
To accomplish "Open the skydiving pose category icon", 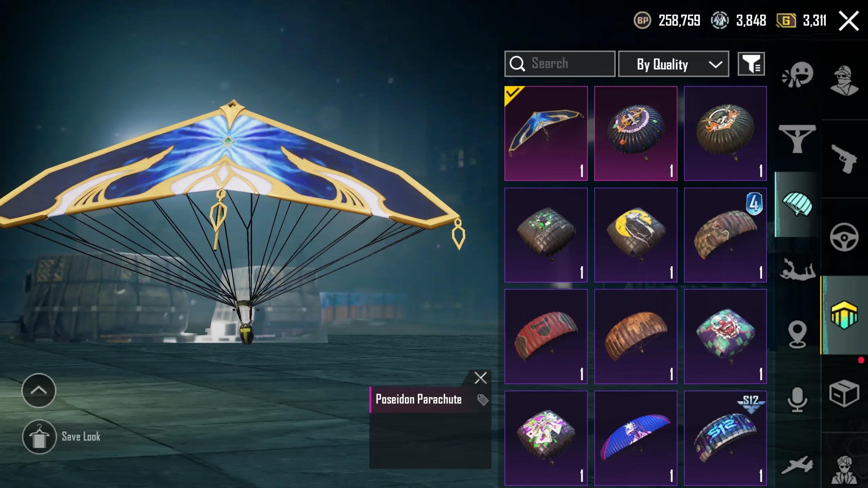I will tap(797, 269).
